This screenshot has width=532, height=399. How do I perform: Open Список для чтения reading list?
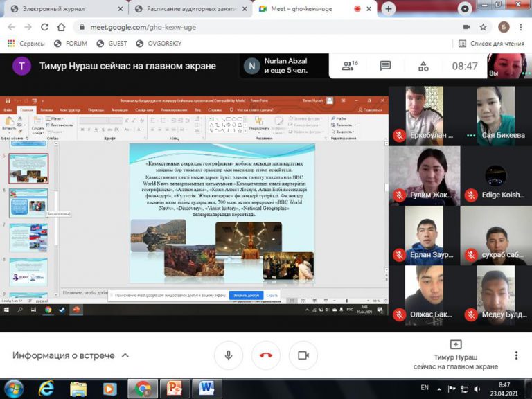pyautogui.click(x=490, y=43)
